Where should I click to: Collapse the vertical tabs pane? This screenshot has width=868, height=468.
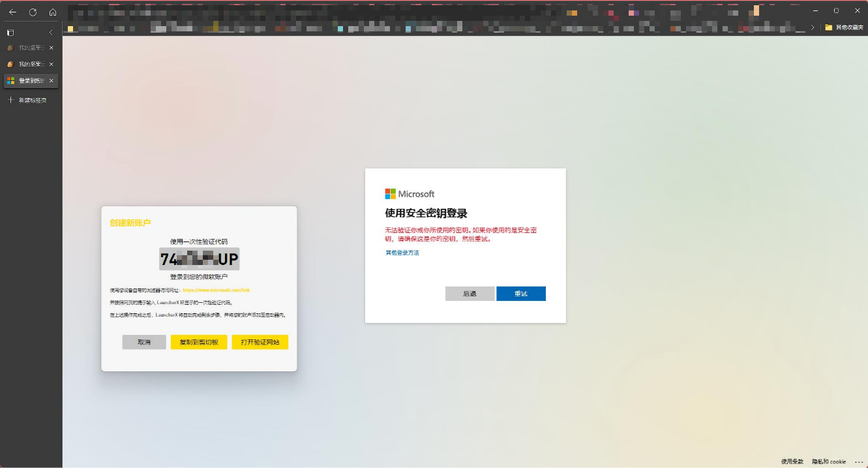coord(51,32)
